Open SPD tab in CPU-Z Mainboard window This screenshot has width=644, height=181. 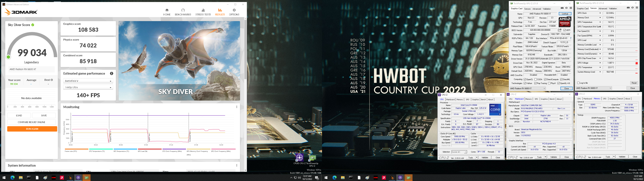click(536, 99)
